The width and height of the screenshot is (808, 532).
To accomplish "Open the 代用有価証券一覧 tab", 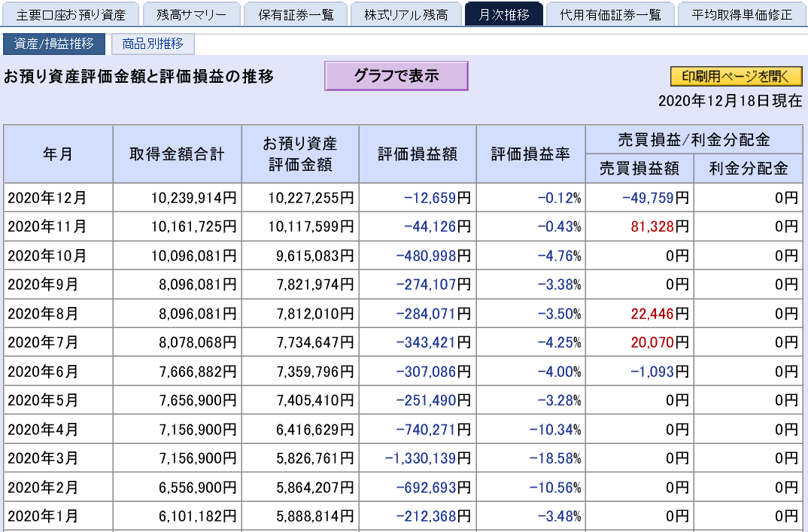I will [x=611, y=14].
